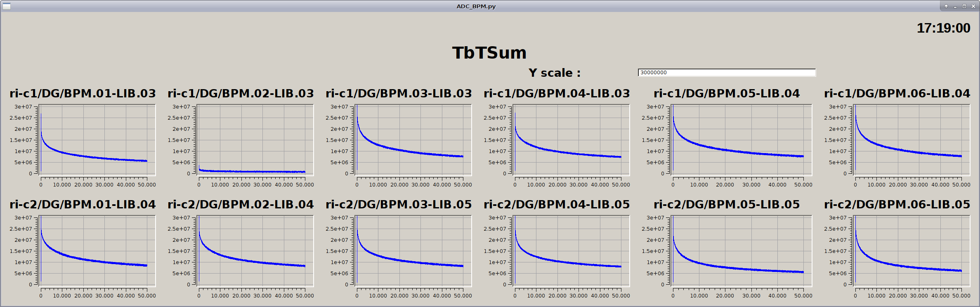This screenshot has height=307, width=980.
Task: Maximize the ADC_BPM.py window
Action: pyautogui.click(x=964, y=6)
